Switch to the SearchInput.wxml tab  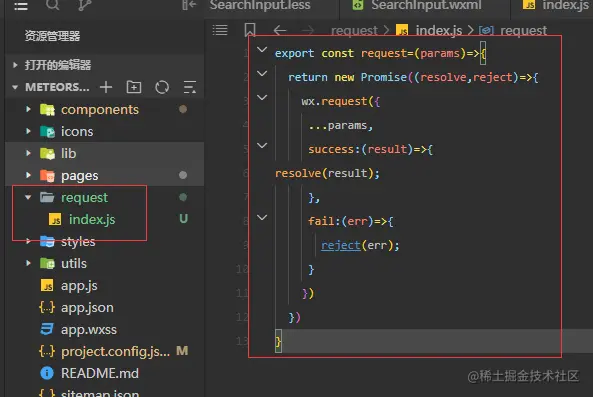[425, 5]
